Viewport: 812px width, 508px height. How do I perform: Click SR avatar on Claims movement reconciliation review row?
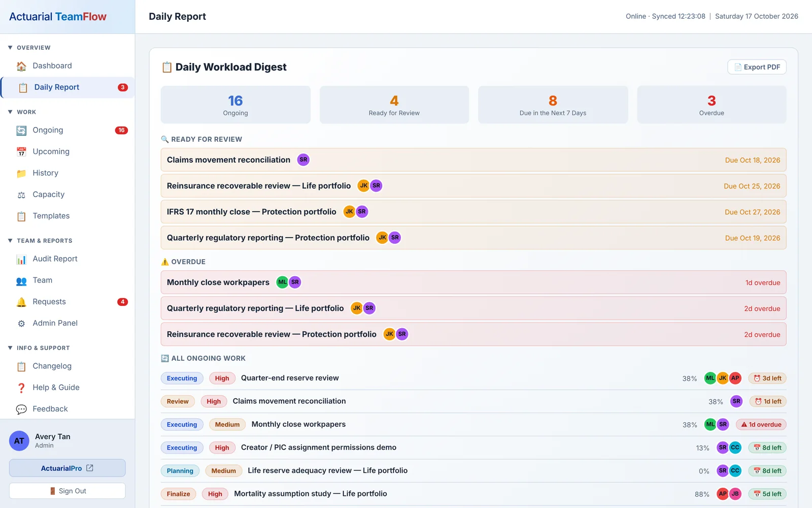click(x=303, y=160)
